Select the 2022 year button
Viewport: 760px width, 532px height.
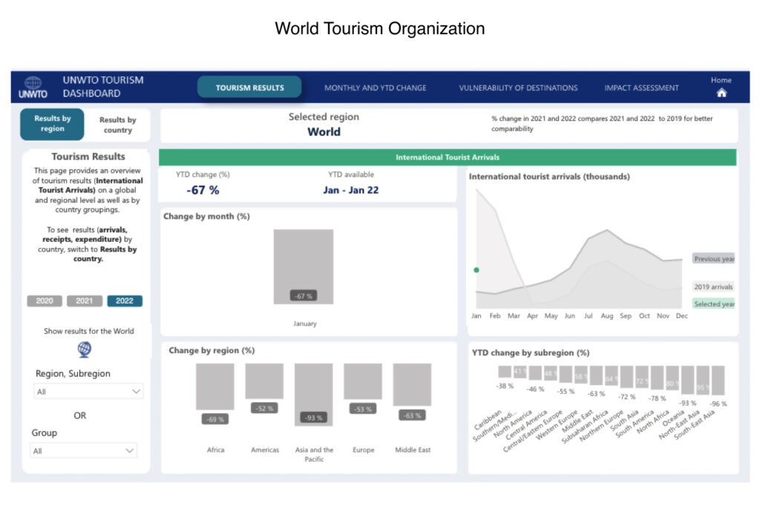click(125, 301)
